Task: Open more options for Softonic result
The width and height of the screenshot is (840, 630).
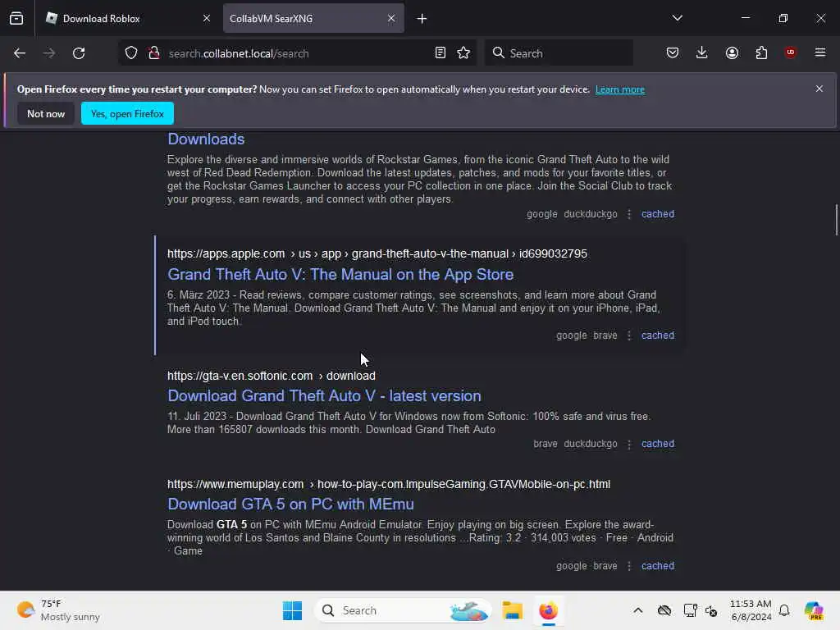Action: coord(629,444)
